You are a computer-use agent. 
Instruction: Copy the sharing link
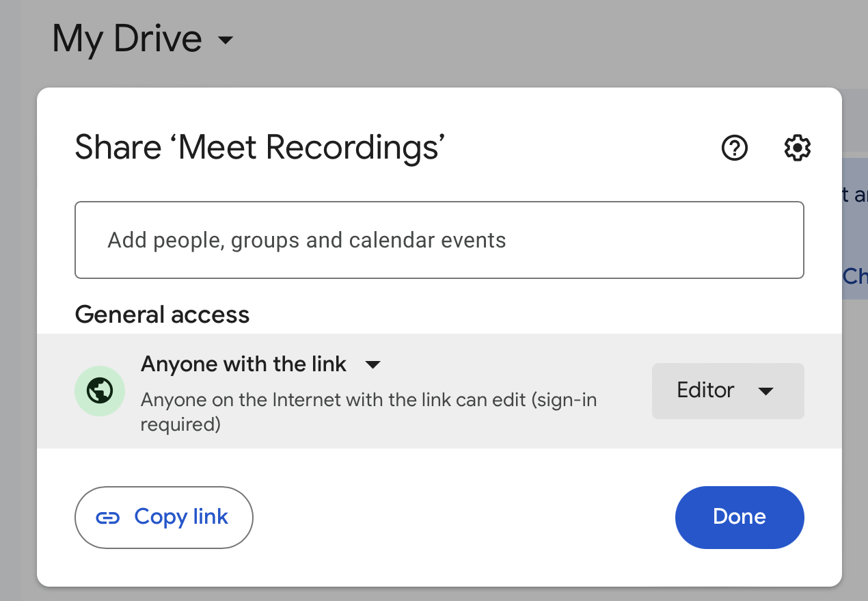pos(163,517)
